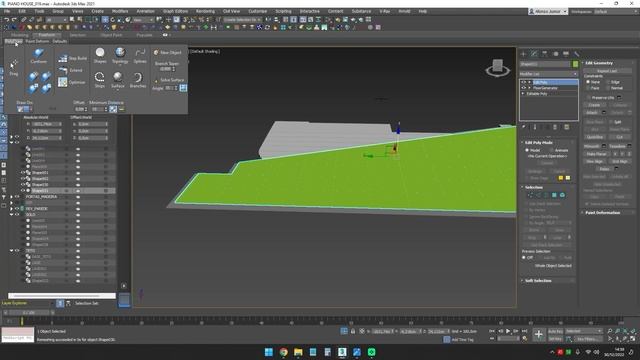The image size is (640, 360).
Task: Select the Model radio in Edit Poly Mode
Action: pos(527,150)
